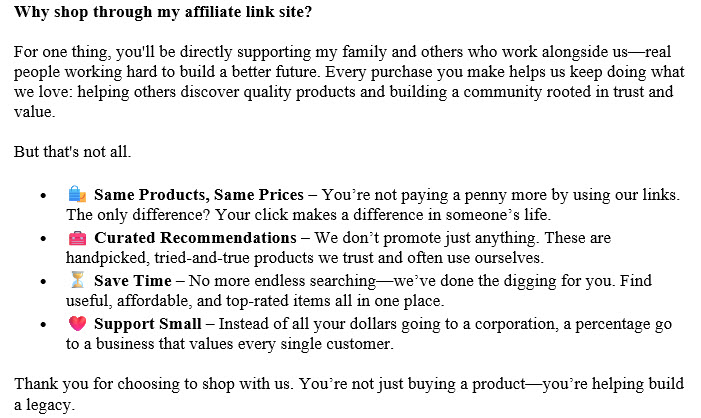701x418 pixels.
Task: Click the heading 'Why shop through my affiliate link site?'
Action: (x=163, y=12)
